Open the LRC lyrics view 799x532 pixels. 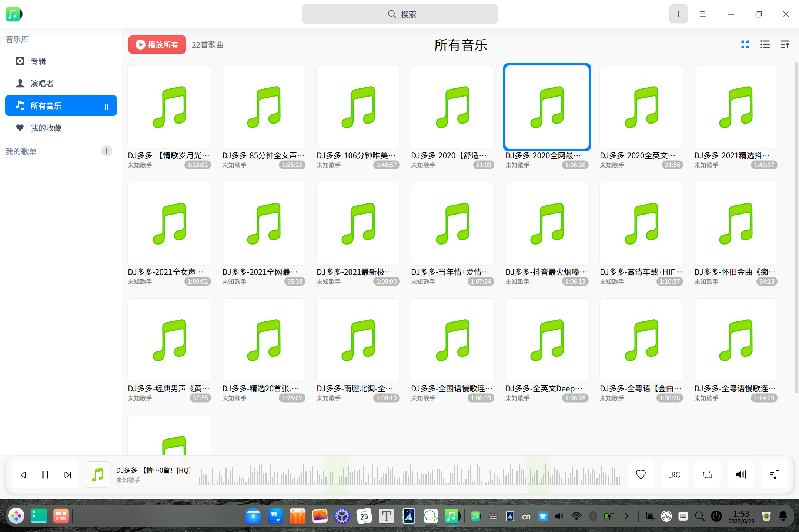[x=674, y=475]
